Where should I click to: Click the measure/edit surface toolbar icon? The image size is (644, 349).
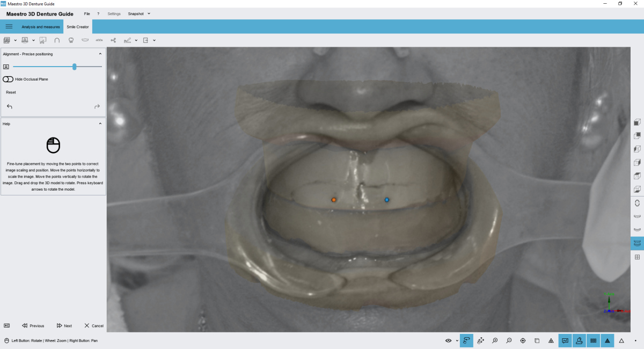click(127, 40)
